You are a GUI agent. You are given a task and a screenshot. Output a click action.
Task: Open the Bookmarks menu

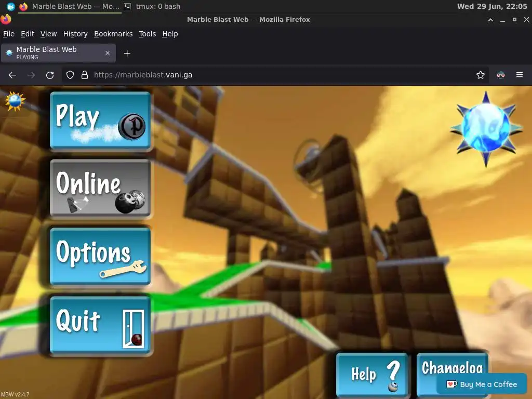point(113,34)
